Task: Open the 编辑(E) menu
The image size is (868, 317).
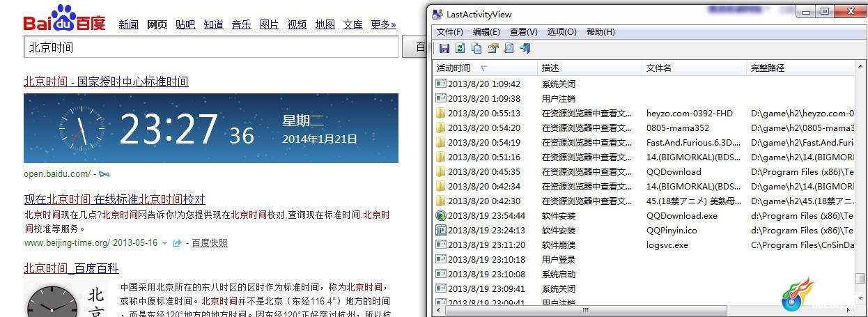Action: click(486, 32)
